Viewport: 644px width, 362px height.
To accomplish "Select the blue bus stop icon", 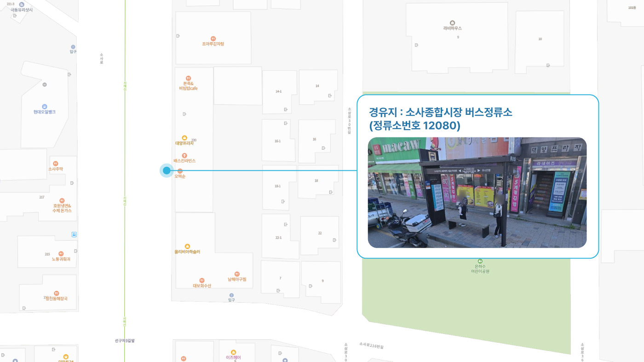I will point(74,234).
